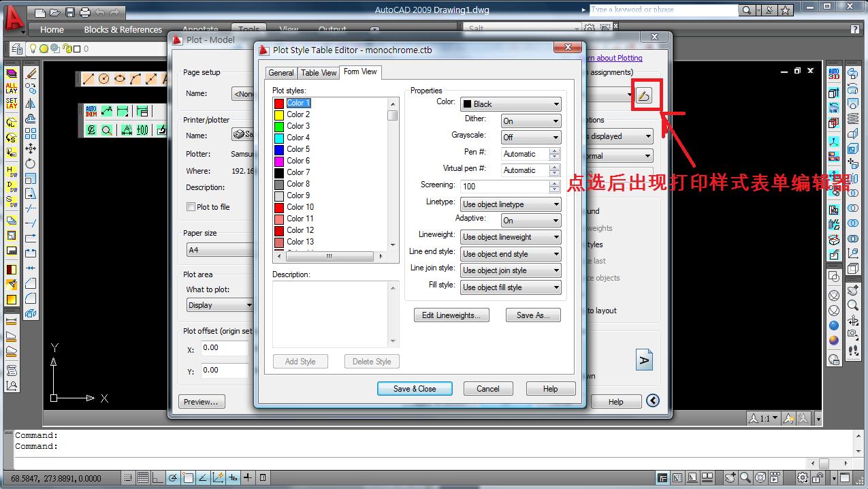Open the Line join style dropdown
The height and width of the screenshot is (489, 868).
click(x=511, y=270)
